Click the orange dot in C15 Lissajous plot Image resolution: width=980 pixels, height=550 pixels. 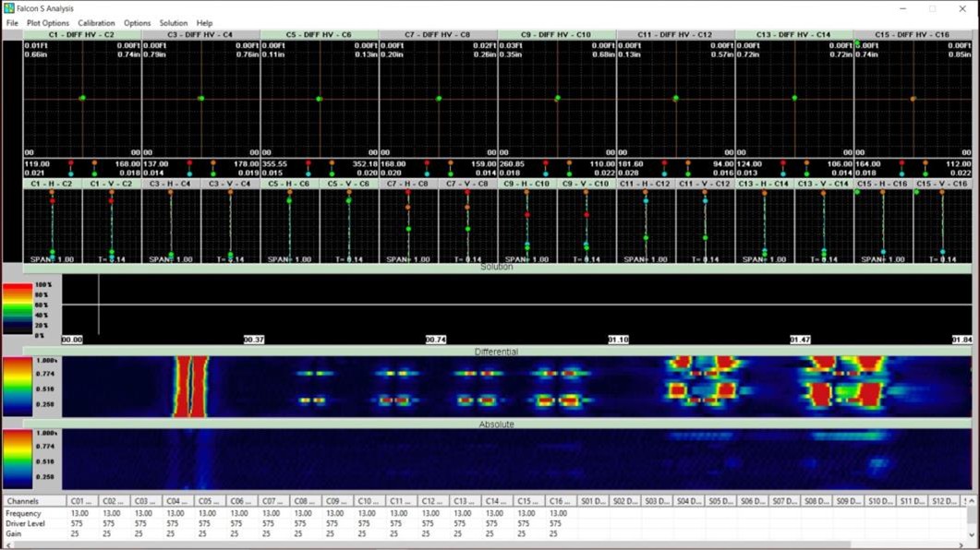(x=913, y=99)
